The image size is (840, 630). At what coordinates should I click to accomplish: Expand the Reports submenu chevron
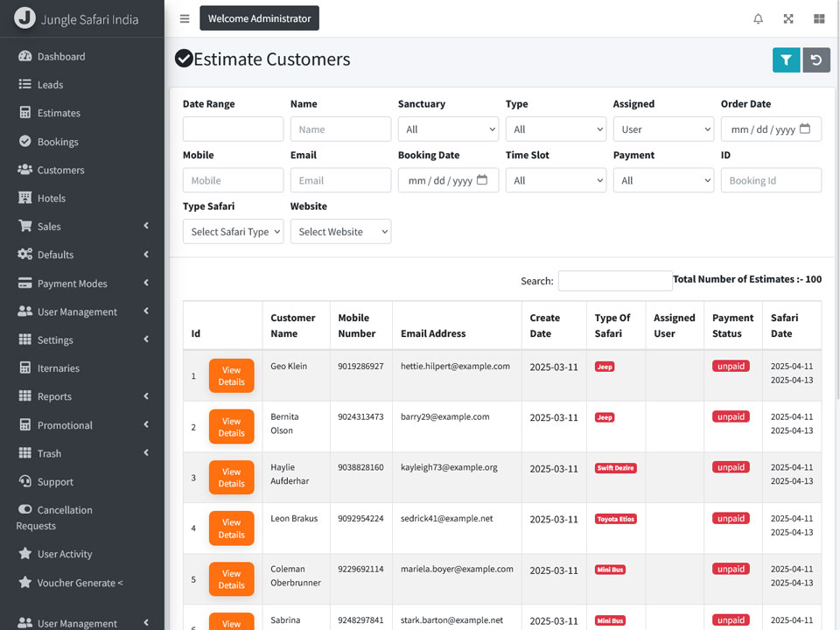[146, 396]
